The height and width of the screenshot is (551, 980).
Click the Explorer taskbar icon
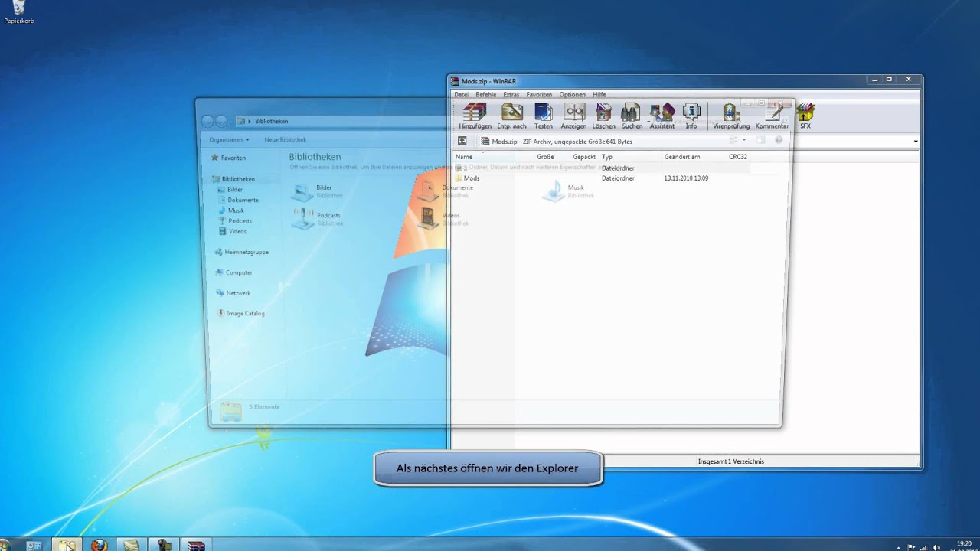(x=67, y=545)
